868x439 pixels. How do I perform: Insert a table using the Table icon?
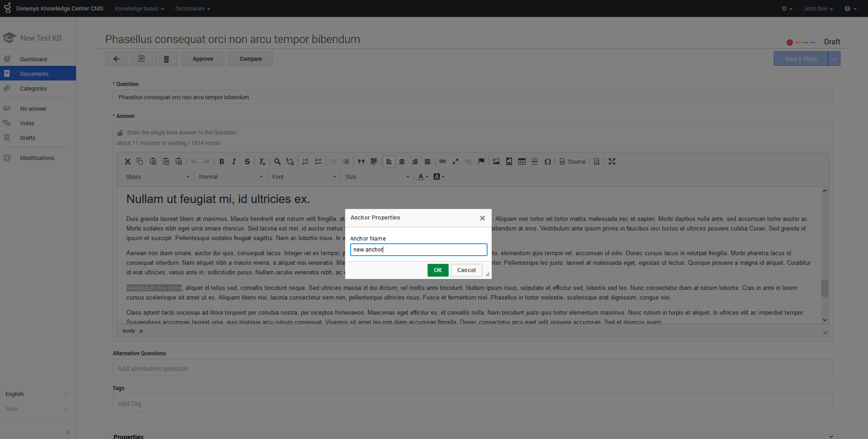click(521, 161)
